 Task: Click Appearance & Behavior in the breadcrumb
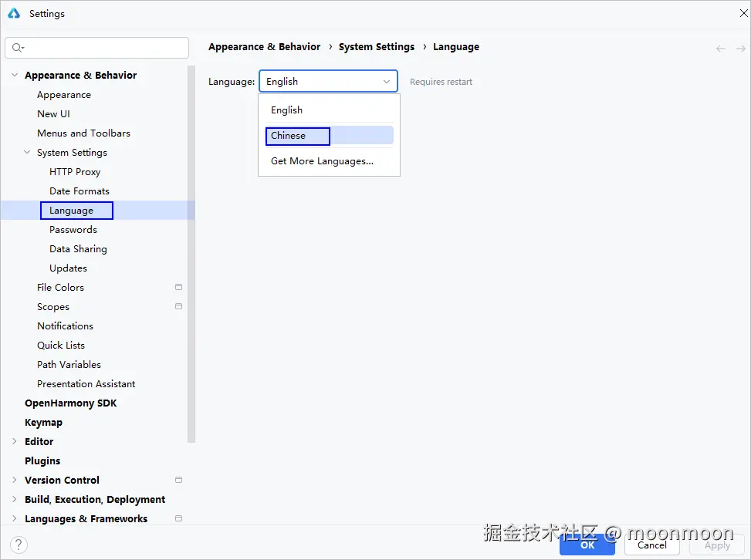pyautogui.click(x=265, y=46)
